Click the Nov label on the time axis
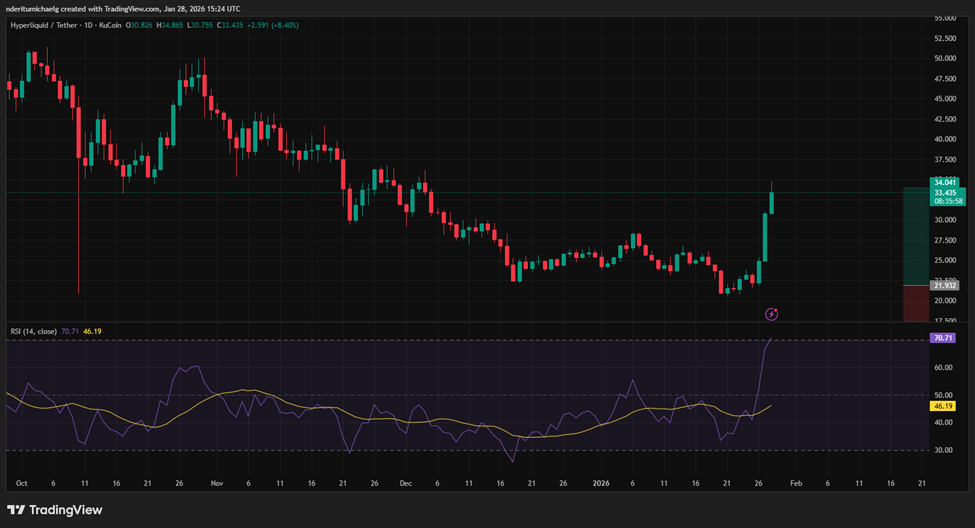Screen dimensions: 975x528 tap(217, 482)
